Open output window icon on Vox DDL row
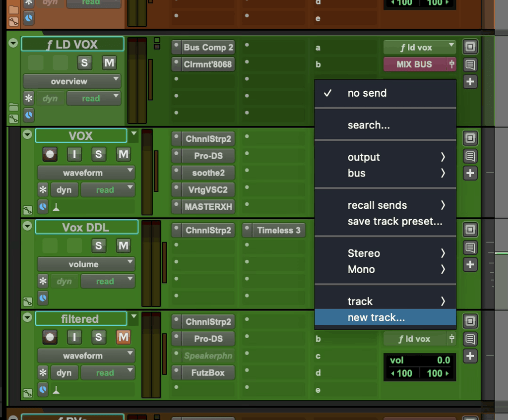The height and width of the screenshot is (420, 508). coord(470,230)
